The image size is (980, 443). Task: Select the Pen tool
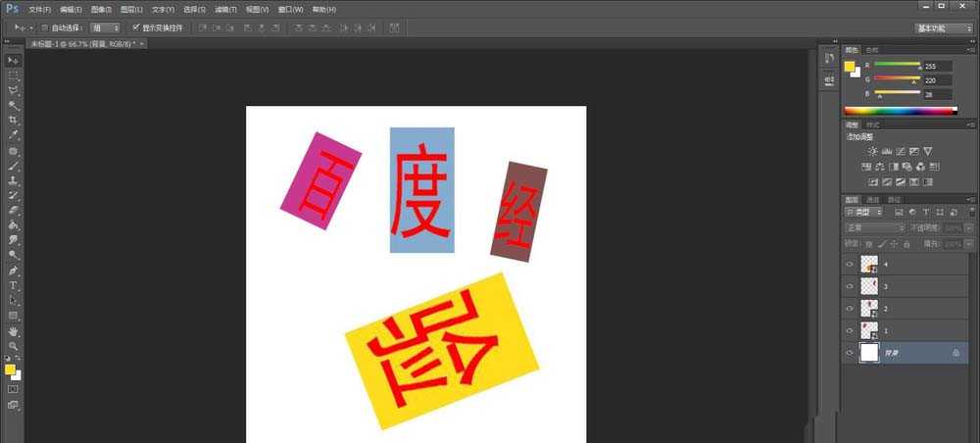pyautogui.click(x=14, y=270)
